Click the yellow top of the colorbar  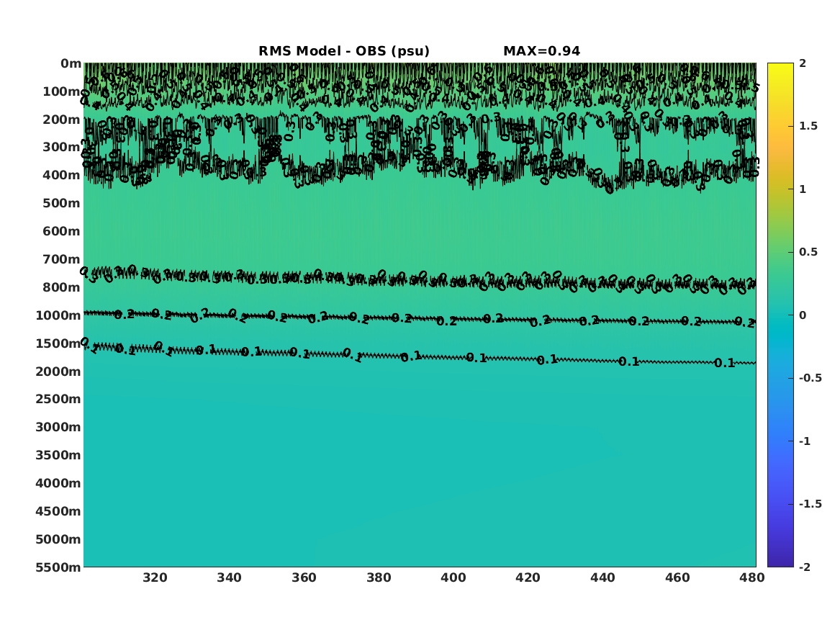780,67
